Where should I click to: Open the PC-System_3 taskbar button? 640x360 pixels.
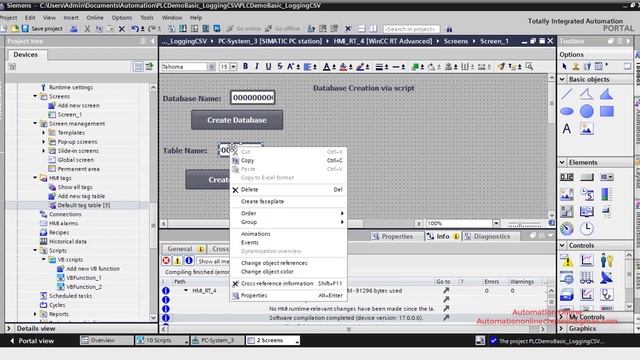pyautogui.click(x=217, y=340)
